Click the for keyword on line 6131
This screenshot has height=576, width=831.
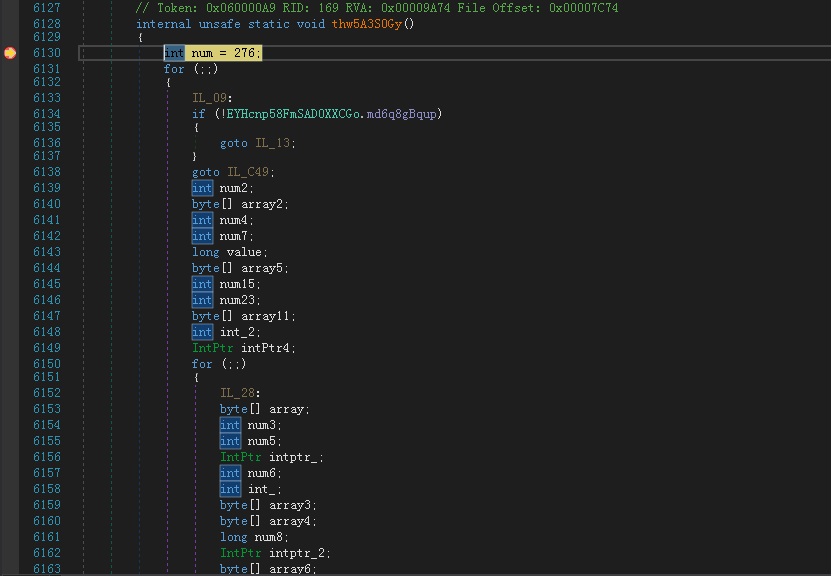pyautogui.click(x=174, y=69)
